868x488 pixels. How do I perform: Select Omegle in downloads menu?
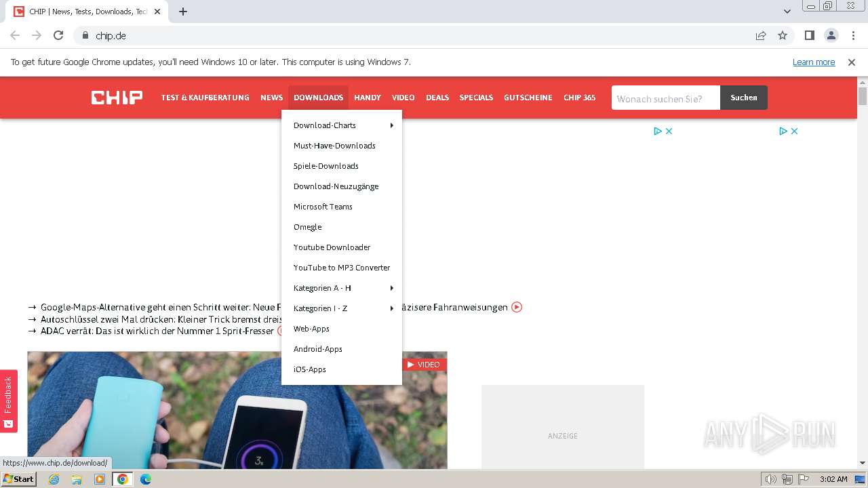(x=342, y=227)
